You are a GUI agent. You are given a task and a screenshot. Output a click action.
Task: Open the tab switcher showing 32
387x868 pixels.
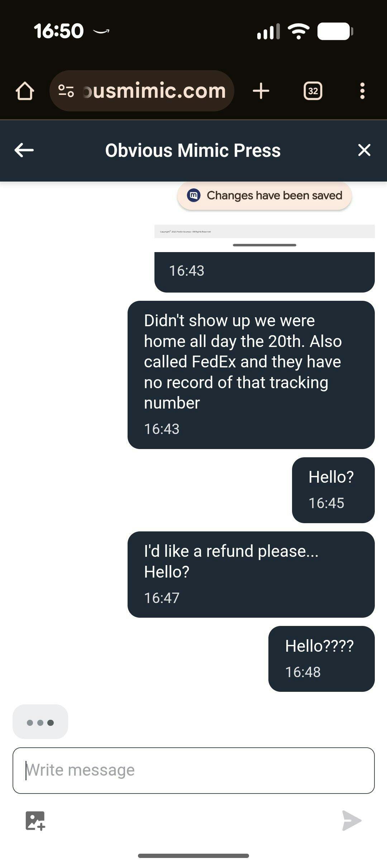(313, 91)
